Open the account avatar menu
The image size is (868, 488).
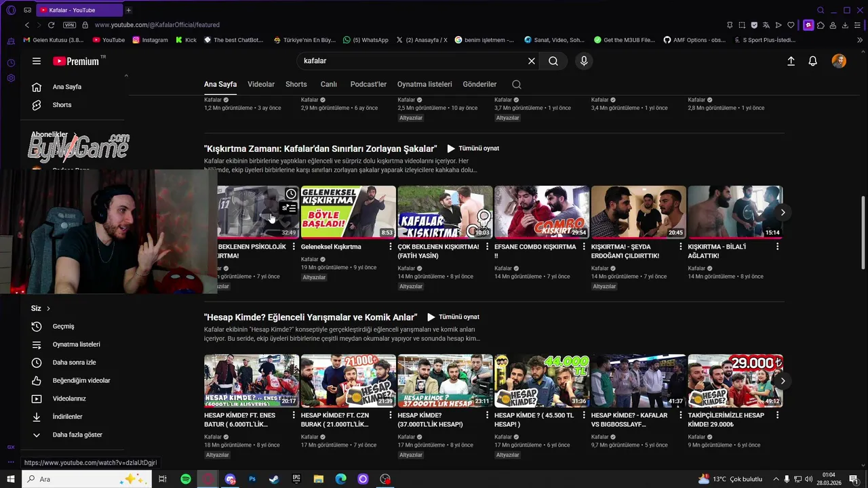(839, 61)
